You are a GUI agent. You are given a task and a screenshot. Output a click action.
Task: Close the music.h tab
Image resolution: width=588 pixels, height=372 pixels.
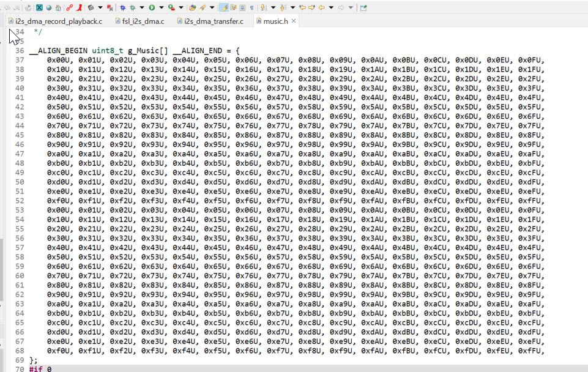(294, 21)
